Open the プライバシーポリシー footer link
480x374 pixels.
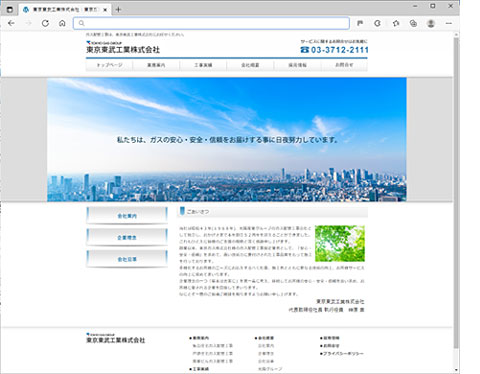342,353
